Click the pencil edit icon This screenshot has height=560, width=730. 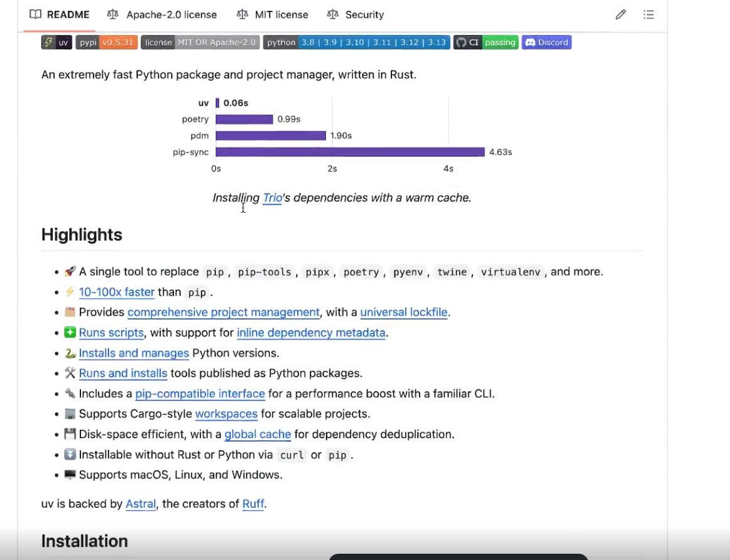pyautogui.click(x=620, y=14)
